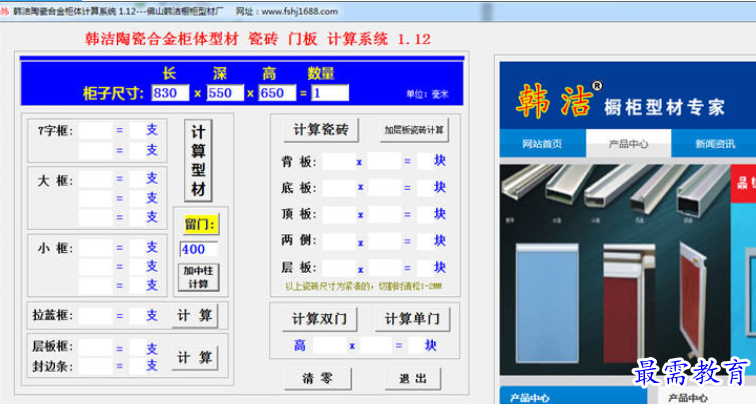
Task: Select the depth field showing 550
Action: tap(225, 93)
